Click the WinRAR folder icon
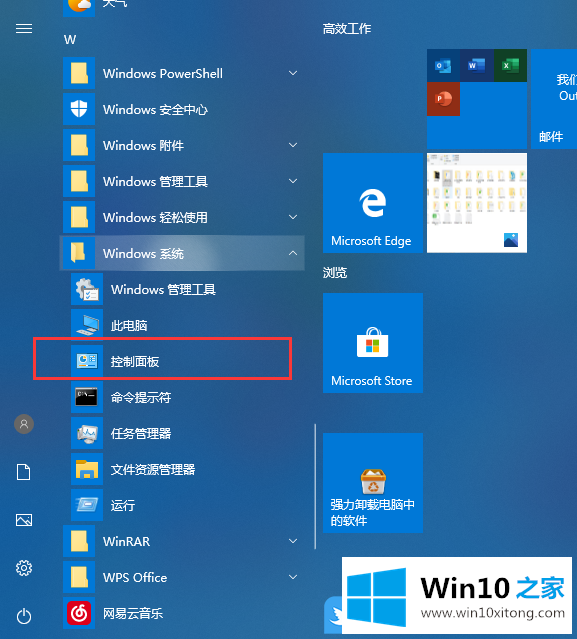 pos(79,541)
